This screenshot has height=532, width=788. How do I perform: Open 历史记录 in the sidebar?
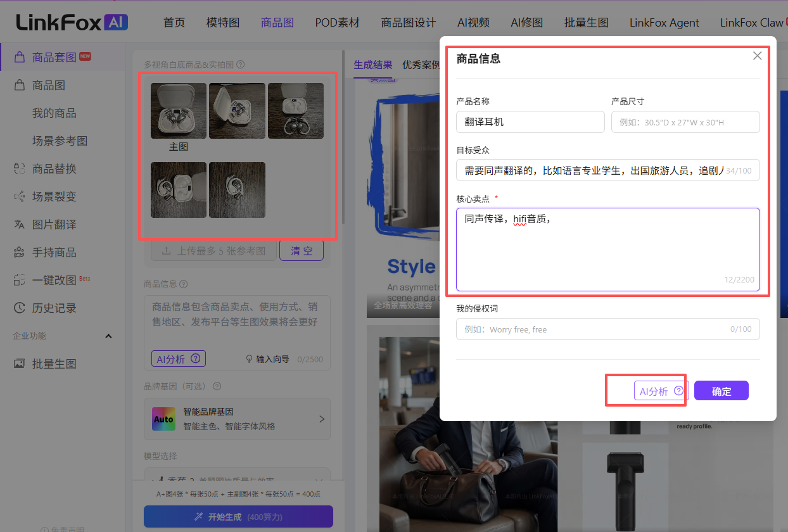54,308
